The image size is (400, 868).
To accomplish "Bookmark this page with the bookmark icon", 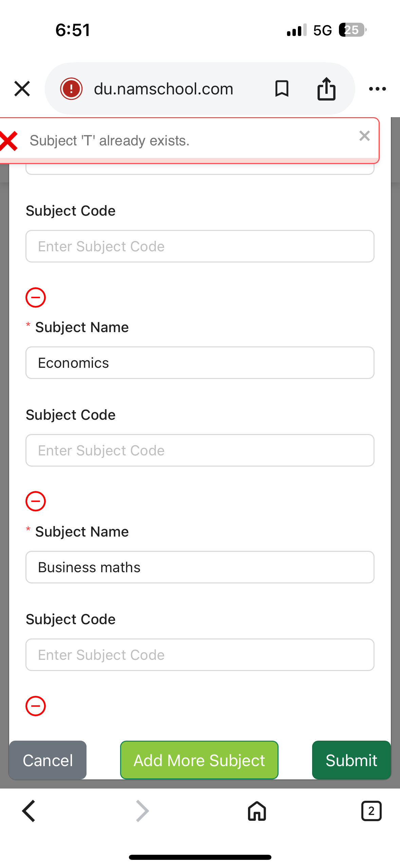I will [x=282, y=89].
